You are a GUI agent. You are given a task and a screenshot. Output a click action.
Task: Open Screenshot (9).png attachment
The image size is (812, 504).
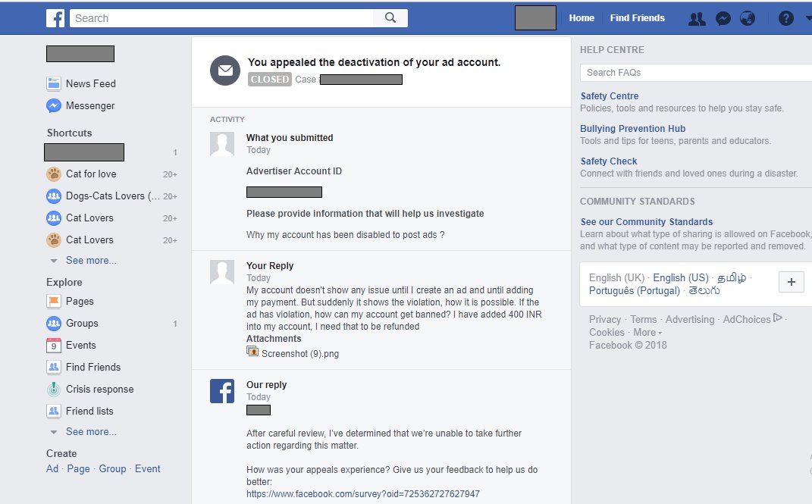coord(300,353)
